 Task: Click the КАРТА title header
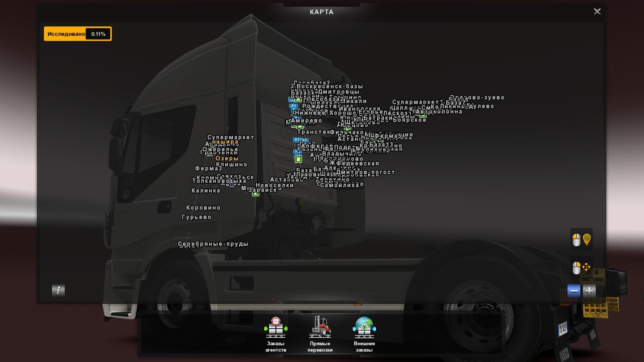coord(322,12)
